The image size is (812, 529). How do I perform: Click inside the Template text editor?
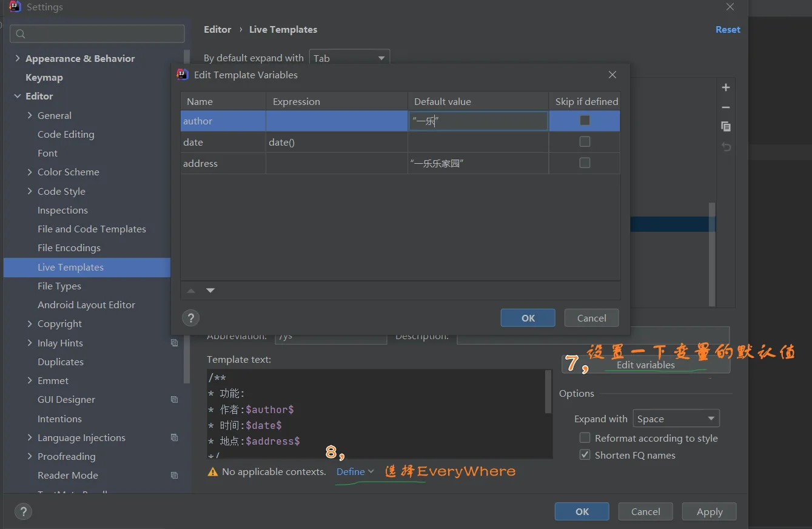tap(376, 414)
